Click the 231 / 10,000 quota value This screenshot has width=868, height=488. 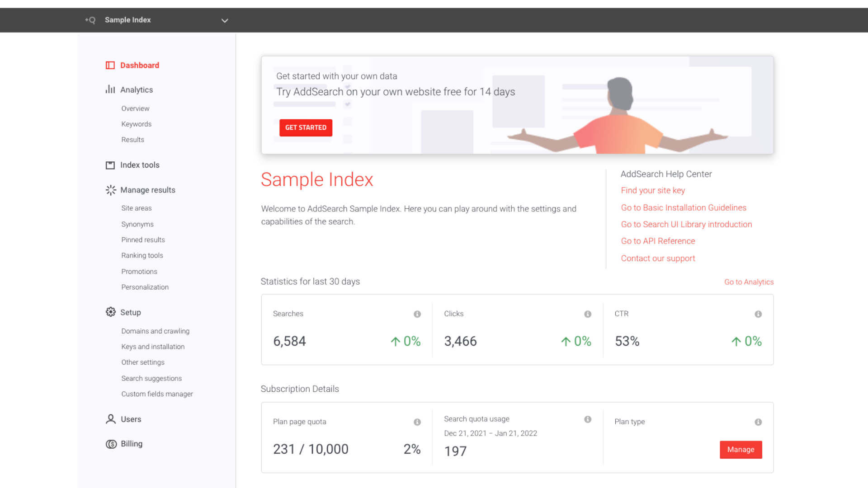311,449
